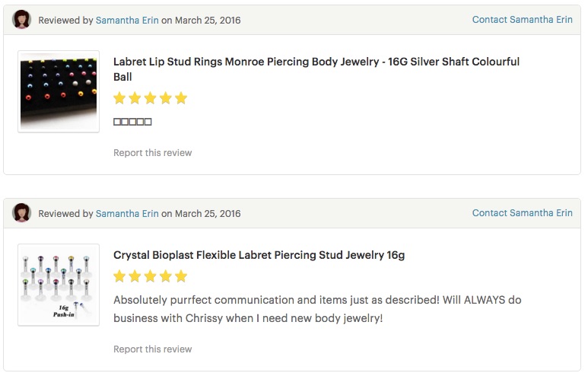Click the first star on the Crystal Bioplast rating
The width and height of the screenshot is (588, 373).
click(x=119, y=276)
